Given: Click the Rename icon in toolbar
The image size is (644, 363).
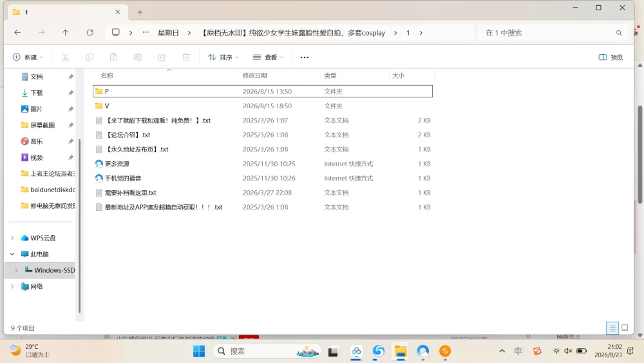Looking at the screenshot, I should click(x=138, y=57).
